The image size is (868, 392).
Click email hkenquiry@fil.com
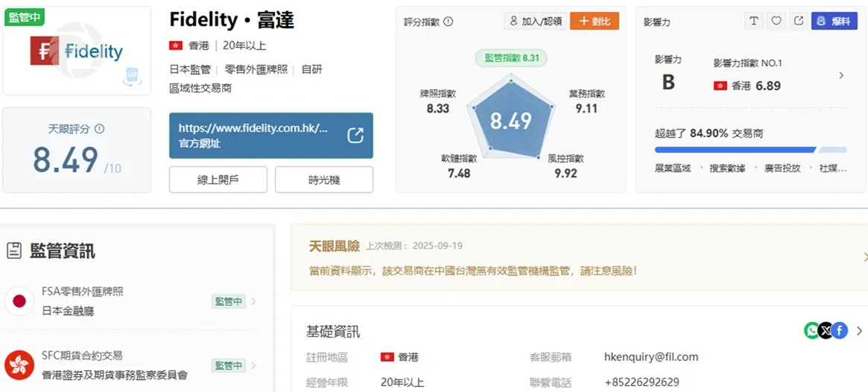pos(651,357)
